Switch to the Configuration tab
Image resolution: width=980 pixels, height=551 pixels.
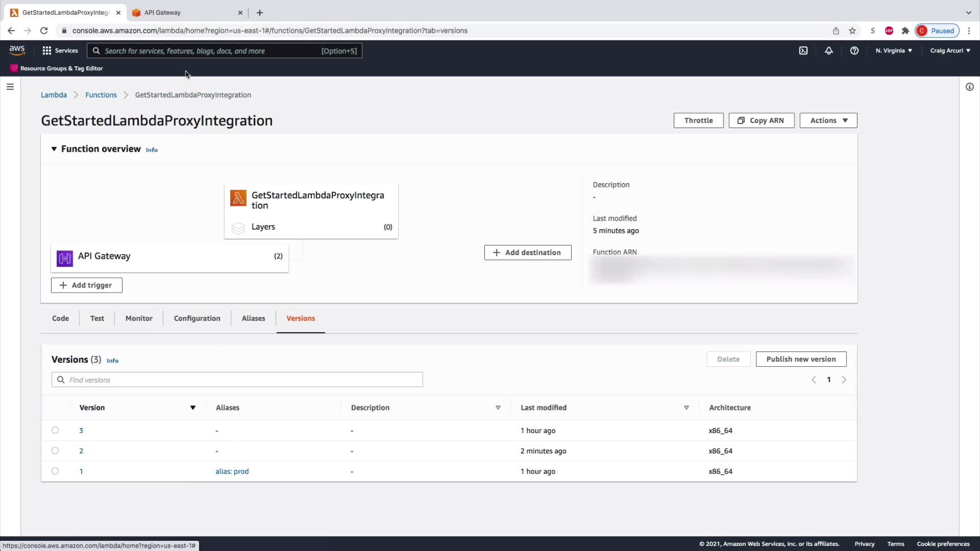[197, 319]
